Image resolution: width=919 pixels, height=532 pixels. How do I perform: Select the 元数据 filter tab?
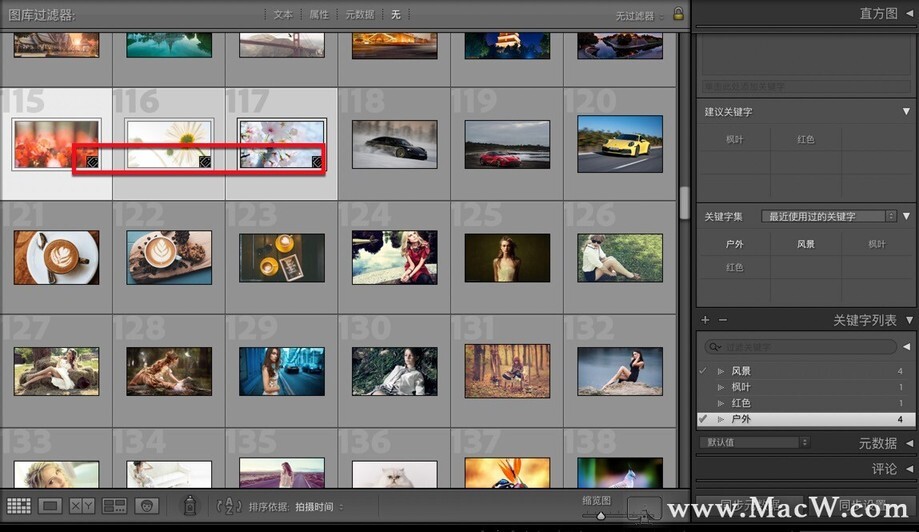tap(359, 15)
